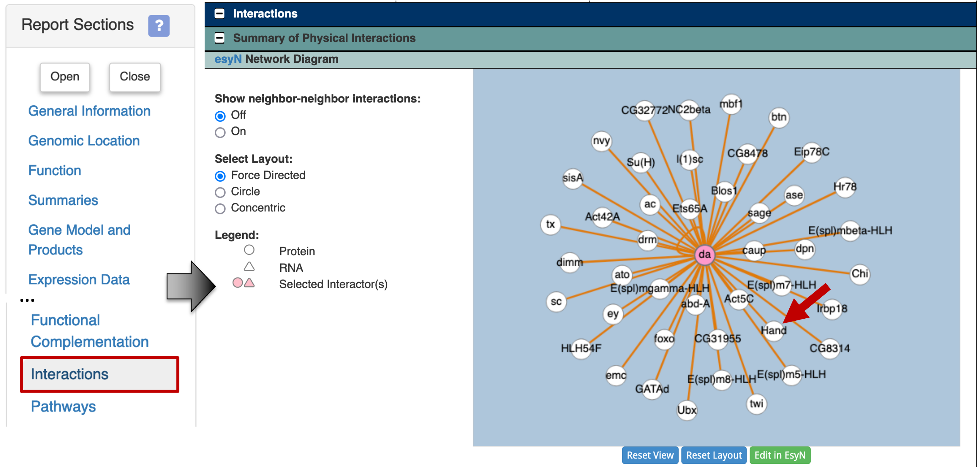Click the CG8478 node

click(x=747, y=153)
